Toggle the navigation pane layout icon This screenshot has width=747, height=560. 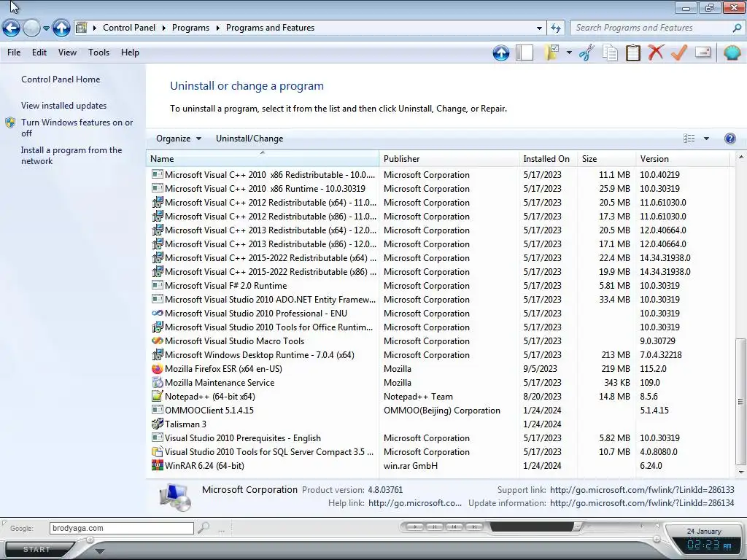click(x=525, y=52)
